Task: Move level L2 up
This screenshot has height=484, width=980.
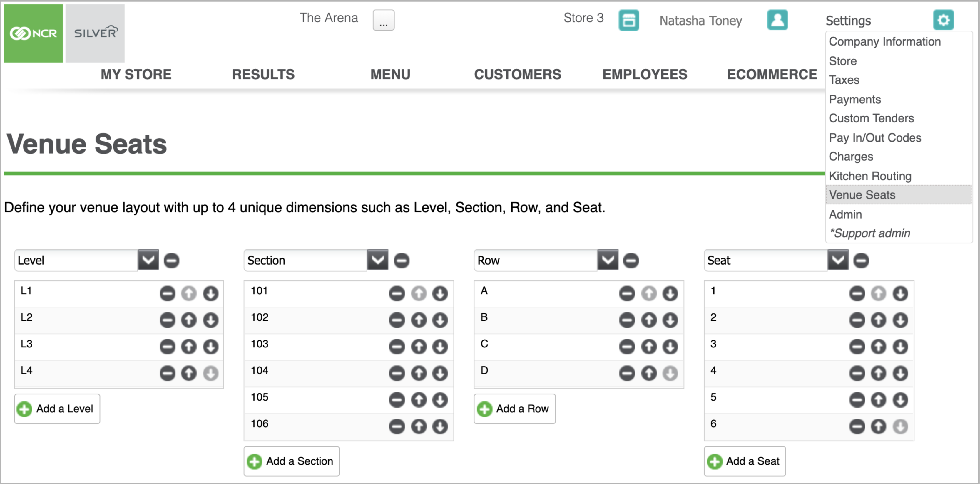Action: click(x=189, y=320)
